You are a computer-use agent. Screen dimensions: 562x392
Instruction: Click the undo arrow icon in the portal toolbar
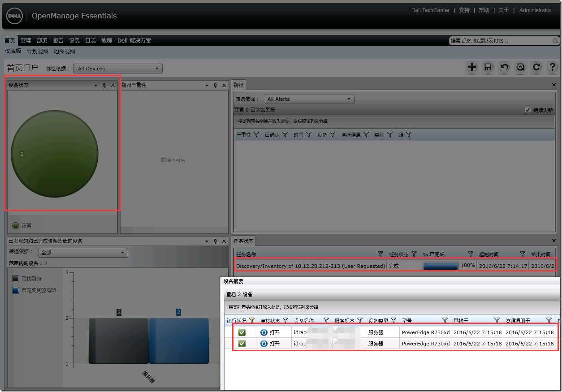point(504,68)
